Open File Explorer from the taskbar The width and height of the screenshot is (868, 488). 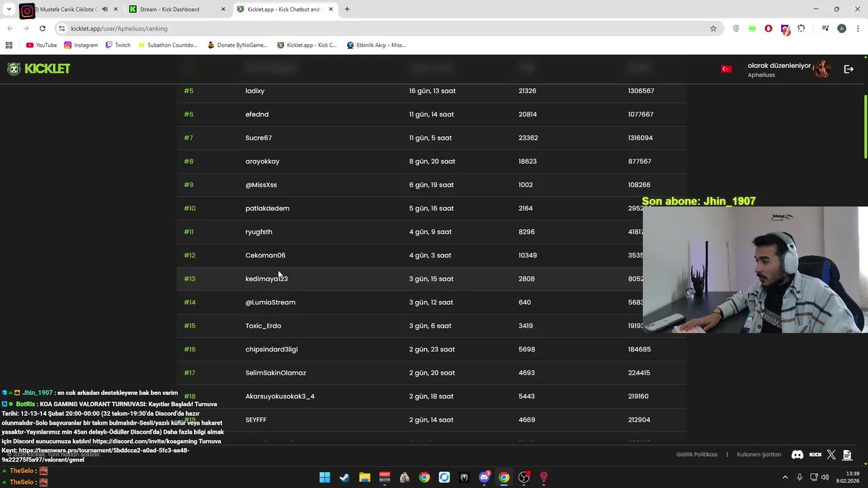pyautogui.click(x=365, y=477)
